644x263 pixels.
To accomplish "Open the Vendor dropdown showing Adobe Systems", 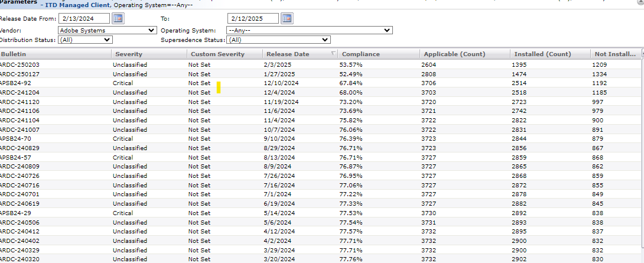I will click(x=108, y=30).
